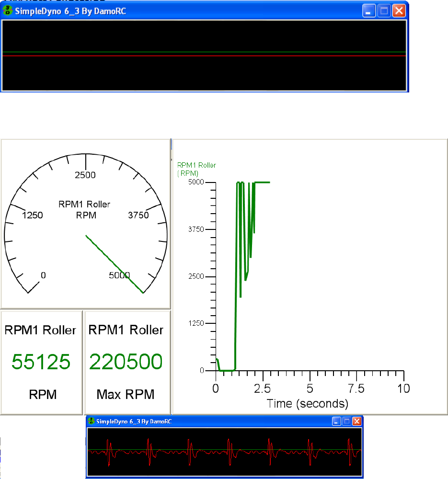This screenshot has width=448, height=479.
Task: Click the green 'RPM1 Roller (RPM)' chart legend
Action: pos(196,169)
